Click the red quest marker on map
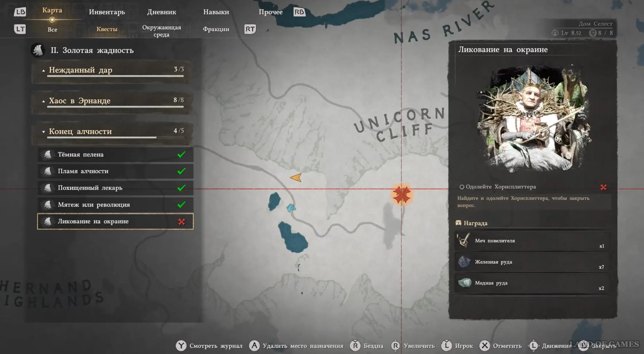Screen dimensions: 644x354 click(x=401, y=195)
